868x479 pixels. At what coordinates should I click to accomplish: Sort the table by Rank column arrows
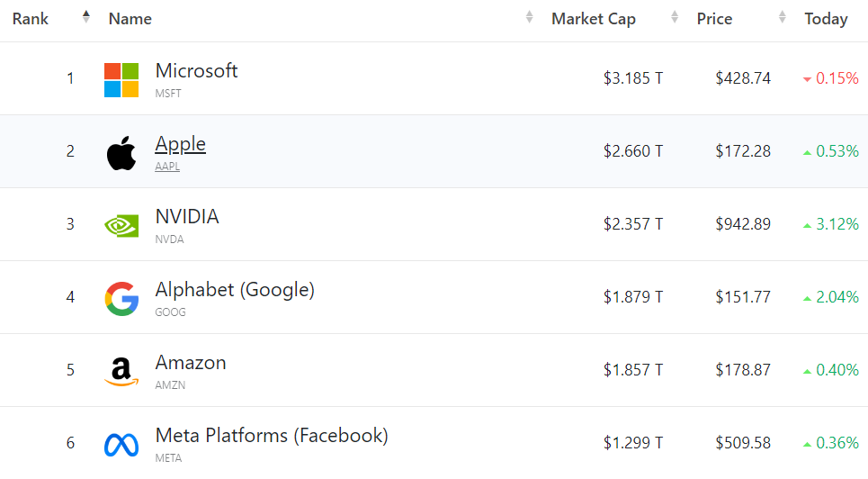[x=86, y=16]
